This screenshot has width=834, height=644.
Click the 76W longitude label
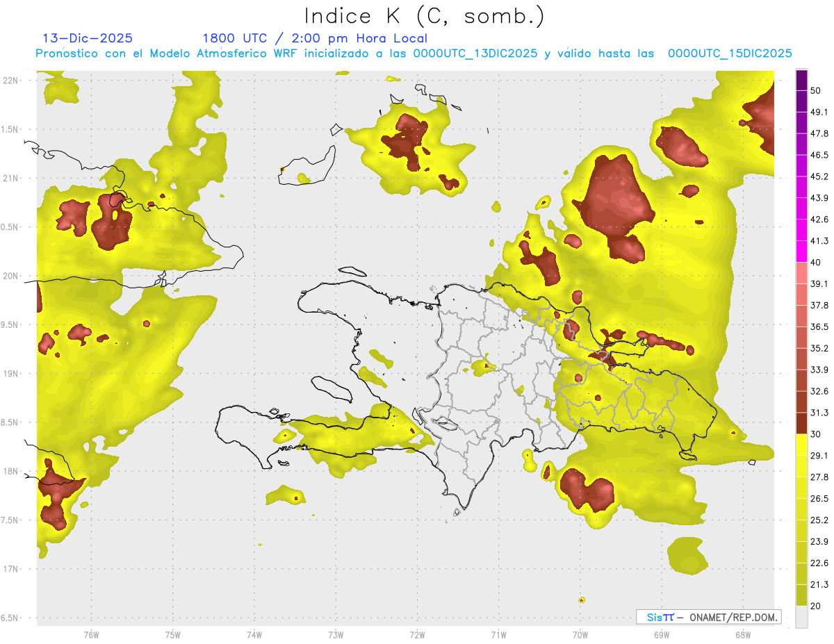coord(91,634)
